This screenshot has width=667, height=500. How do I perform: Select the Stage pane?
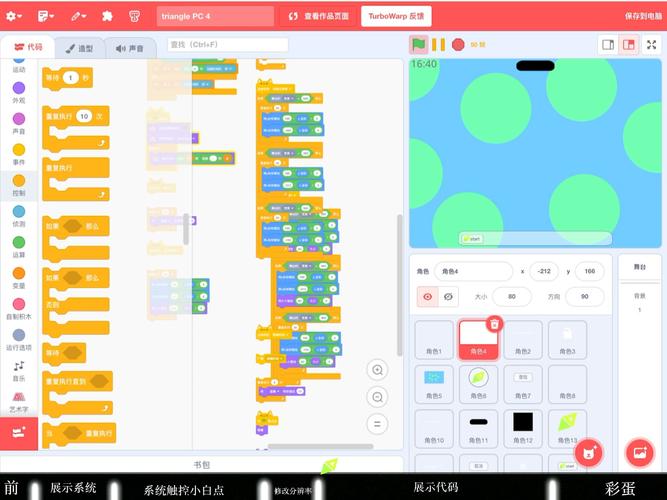pyautogui.click(x=640, y=362)
